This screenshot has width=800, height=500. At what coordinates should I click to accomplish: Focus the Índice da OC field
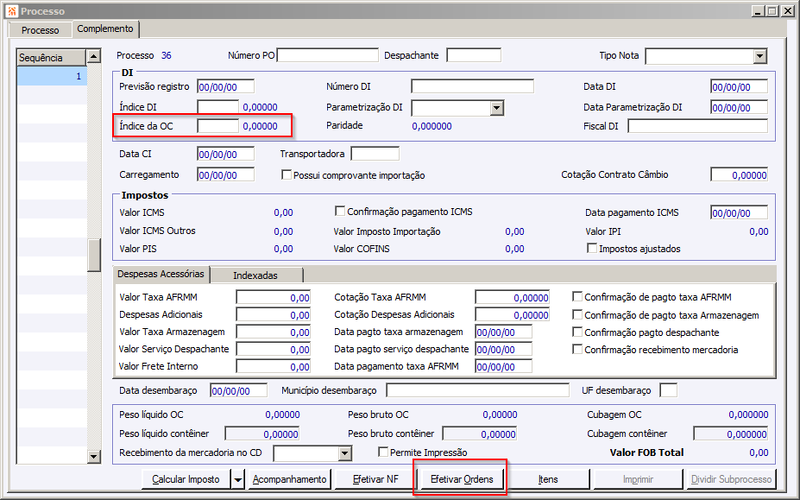(x=218, y=126)
